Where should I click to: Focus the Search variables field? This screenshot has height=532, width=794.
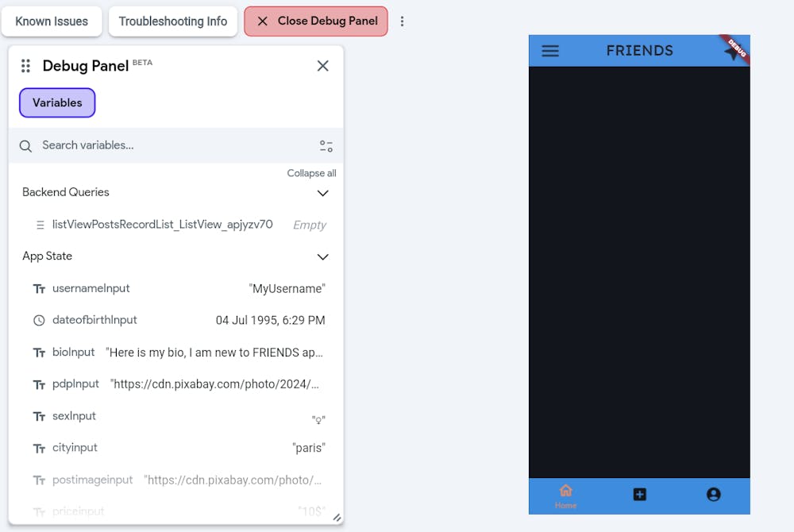pyautogui.click(x=175, y=146)
